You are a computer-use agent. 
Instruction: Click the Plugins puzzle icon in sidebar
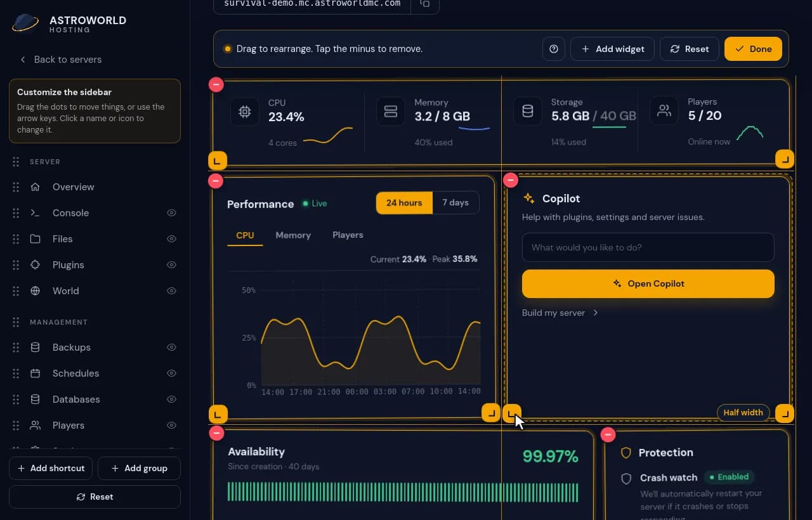[x=36, y=265]
